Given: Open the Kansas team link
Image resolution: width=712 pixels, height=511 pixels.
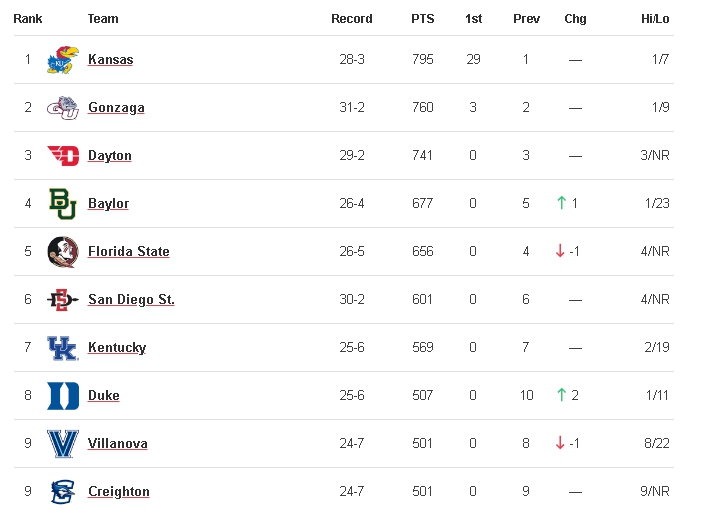Looking at the screenshot, I should 110,60.
